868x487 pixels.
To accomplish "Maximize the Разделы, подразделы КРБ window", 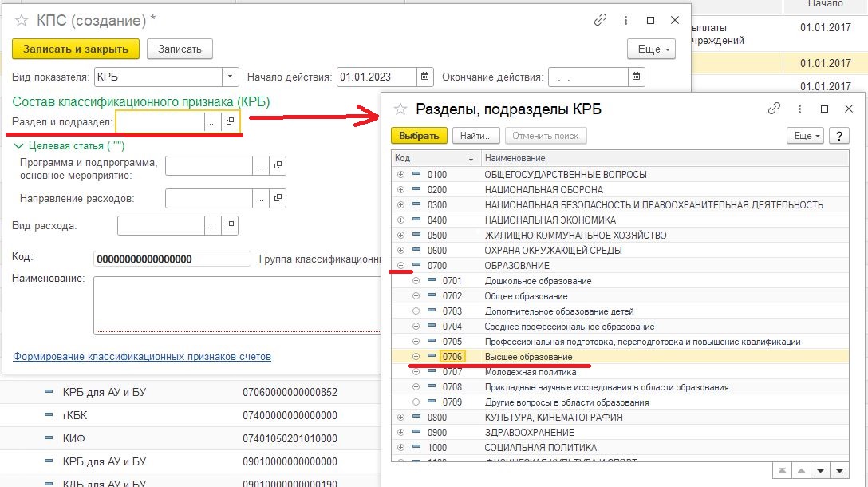I will (x=824, y=109).
